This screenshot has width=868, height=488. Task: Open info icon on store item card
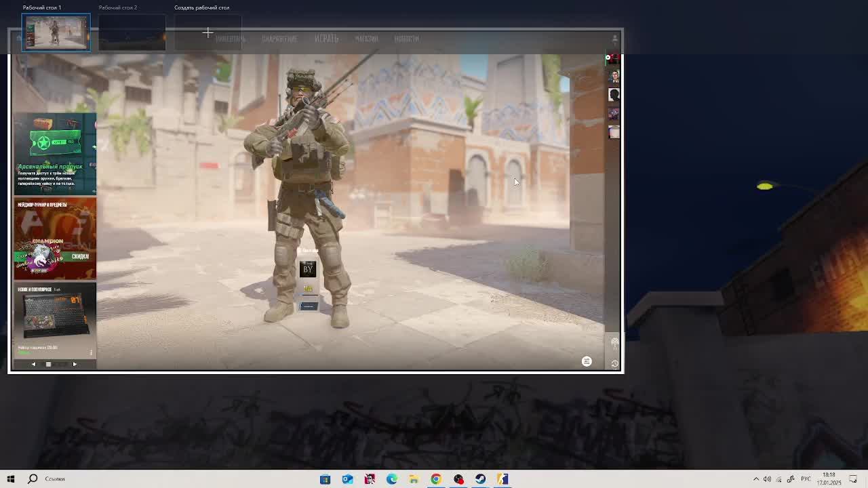tap(91, 352)
